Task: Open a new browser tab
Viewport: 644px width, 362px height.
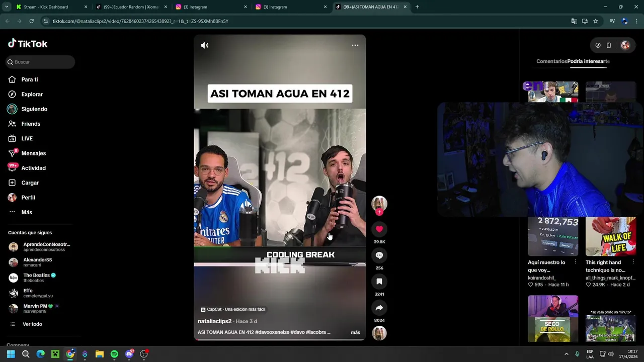Action: click(x=417, y=7)
